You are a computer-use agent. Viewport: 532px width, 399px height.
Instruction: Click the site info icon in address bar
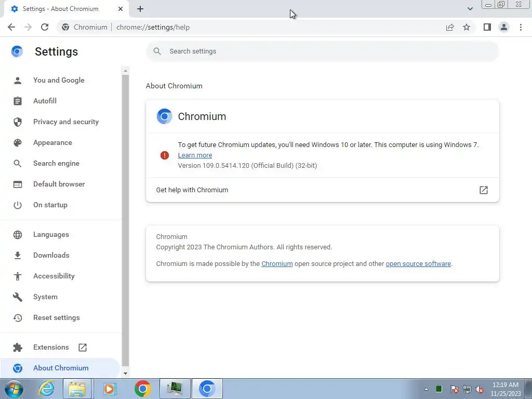(65, 27)
